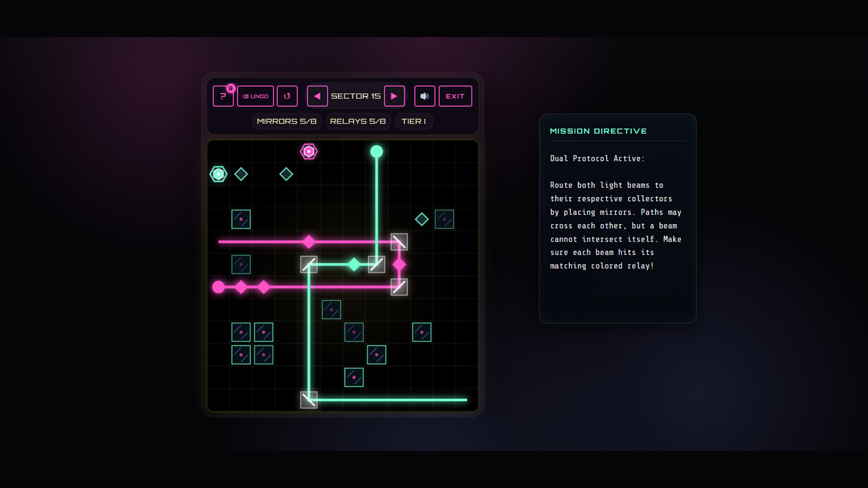Click the first lit pink relay after emitter
The width and height of the screenshot is (868, 488).
241,287
